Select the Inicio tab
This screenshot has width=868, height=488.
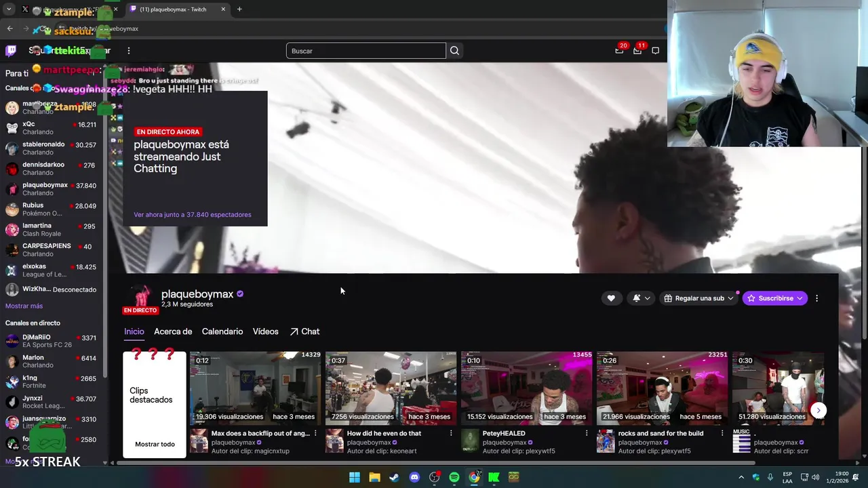pyautogui.click(x=134, y=331)
